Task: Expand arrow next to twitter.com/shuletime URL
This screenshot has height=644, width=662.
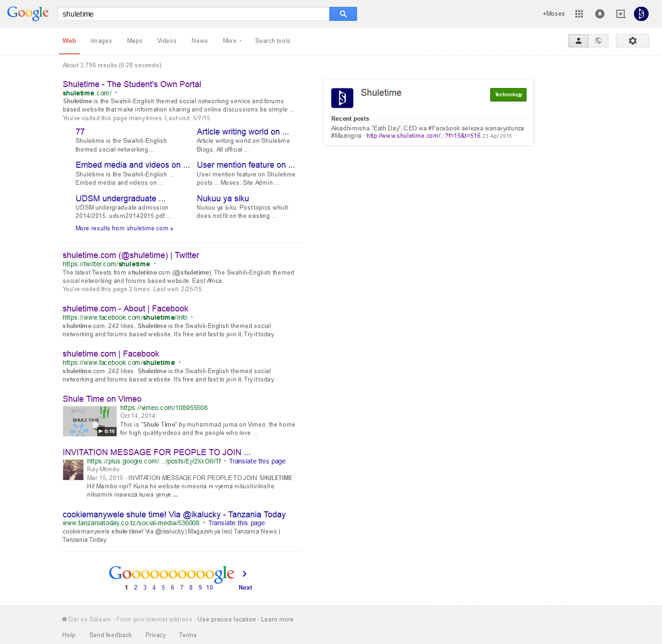Action: (155, 264)
